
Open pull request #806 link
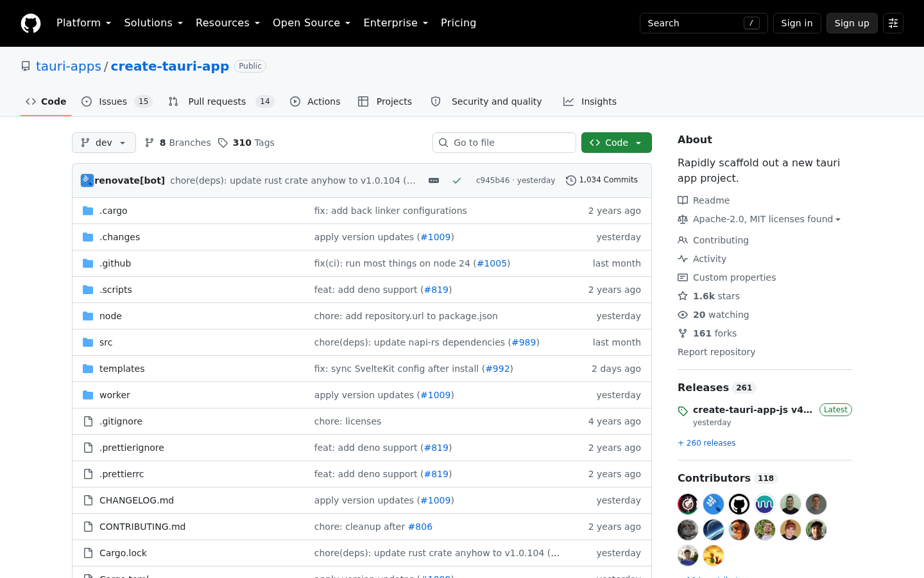(420, 527)
